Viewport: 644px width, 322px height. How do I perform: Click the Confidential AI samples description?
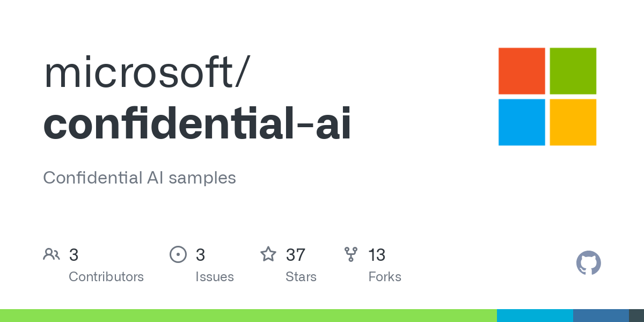[140, 178]
